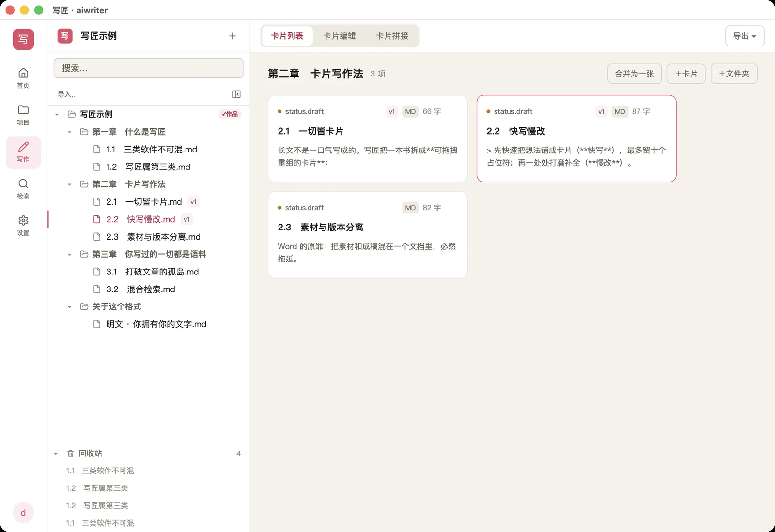
Task: Collapse the 回收站 trash section
Action: (x=56, y=454)
